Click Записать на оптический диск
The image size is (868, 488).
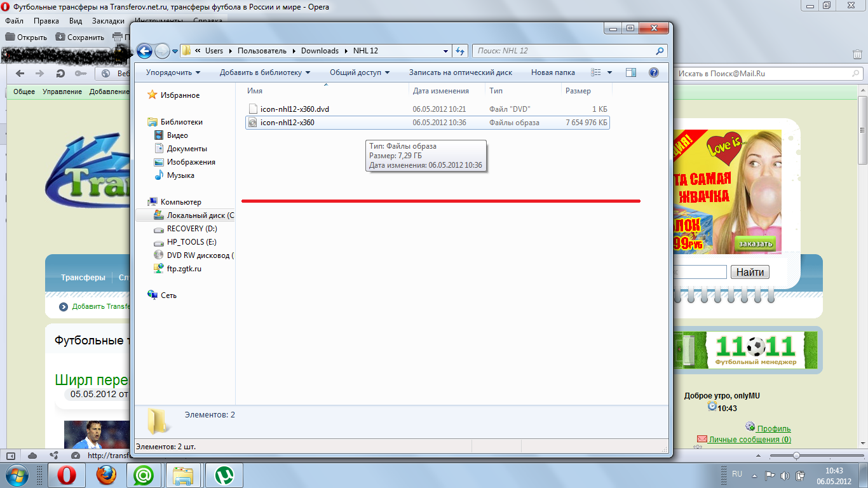[461, 72]
